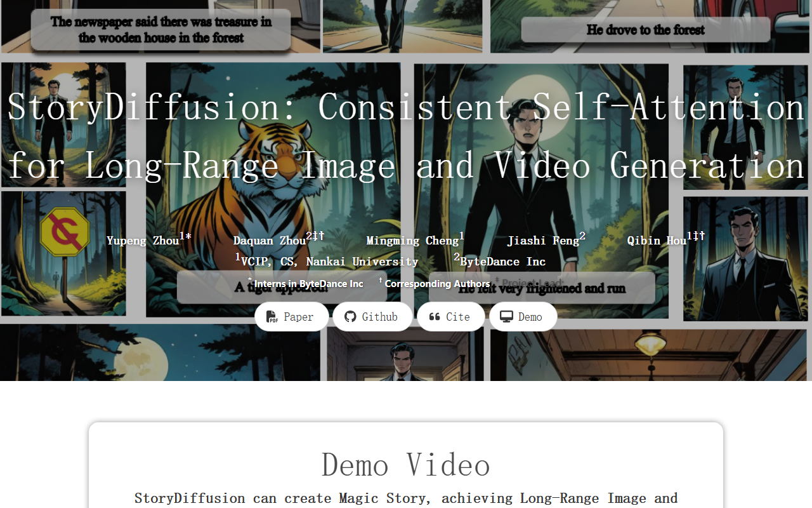This screenshot has width=812, height=508.
Task: Click the monitor icon on Demo
Action: [x=506, y=317]
